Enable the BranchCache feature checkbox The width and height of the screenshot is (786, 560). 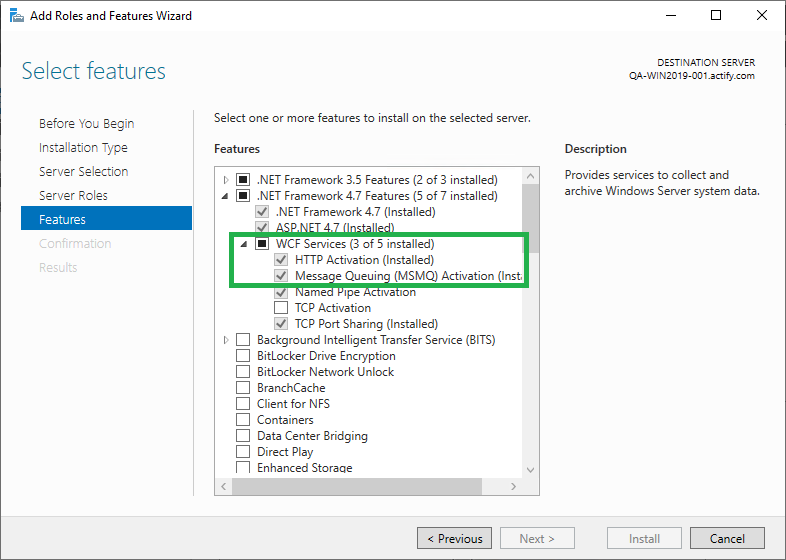click(x=243, y=388)
